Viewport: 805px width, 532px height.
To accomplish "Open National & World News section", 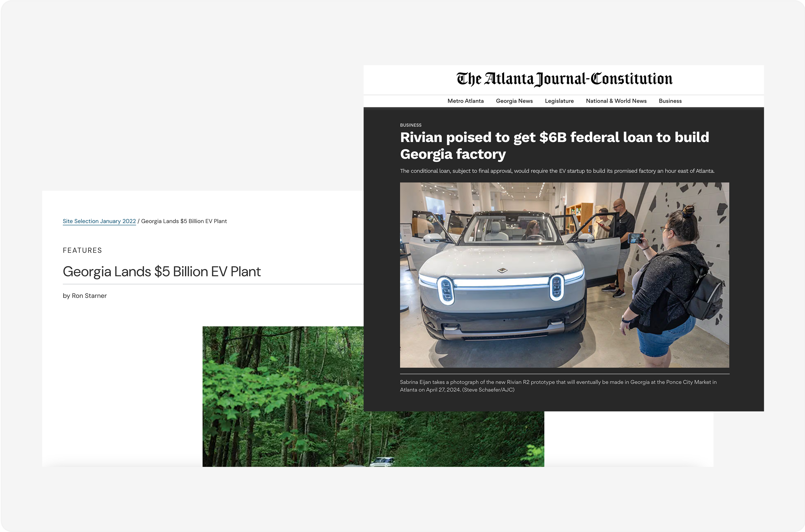I will [x=616, y=101].
